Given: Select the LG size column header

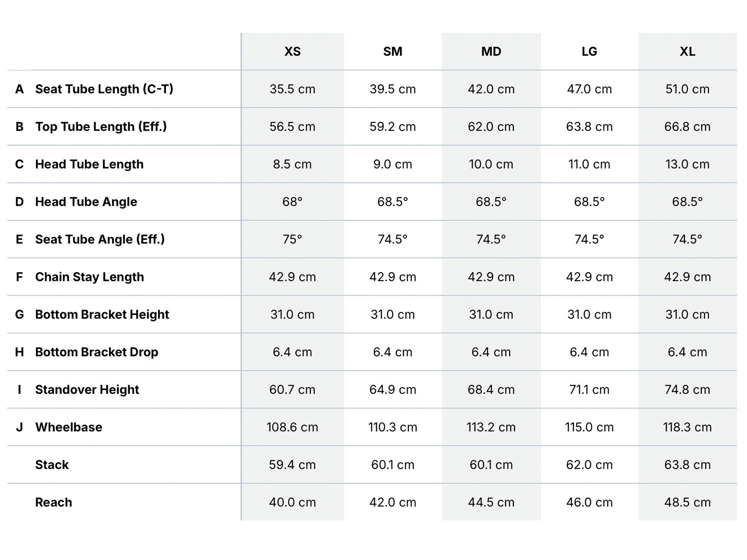Looking at the screenshot, I should tap(589, 52).
